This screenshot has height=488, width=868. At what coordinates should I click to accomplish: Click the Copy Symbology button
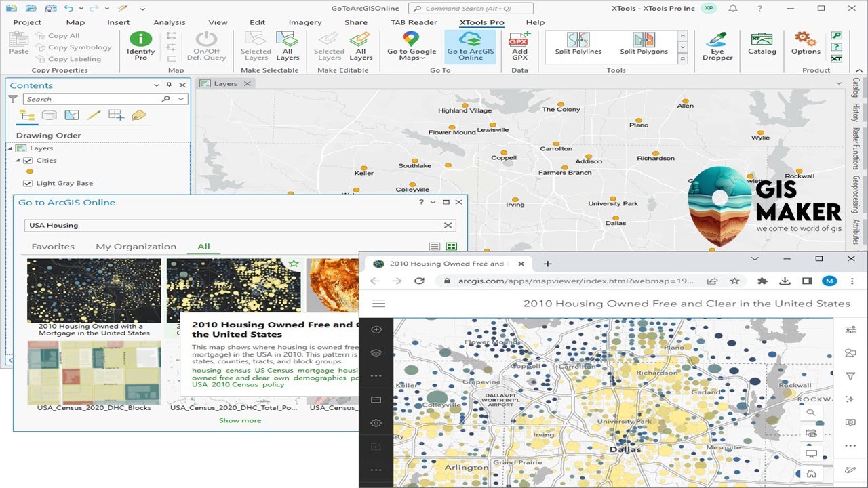pos(73,47)
